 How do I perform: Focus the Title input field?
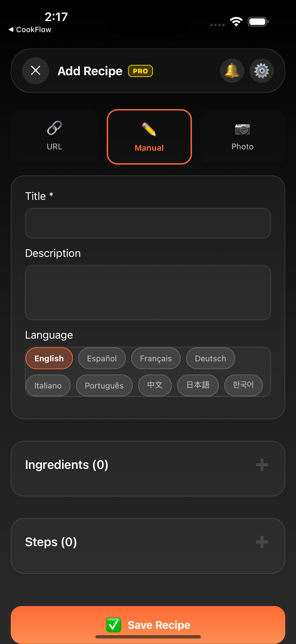pyautogui.click(x=148, y=223)
